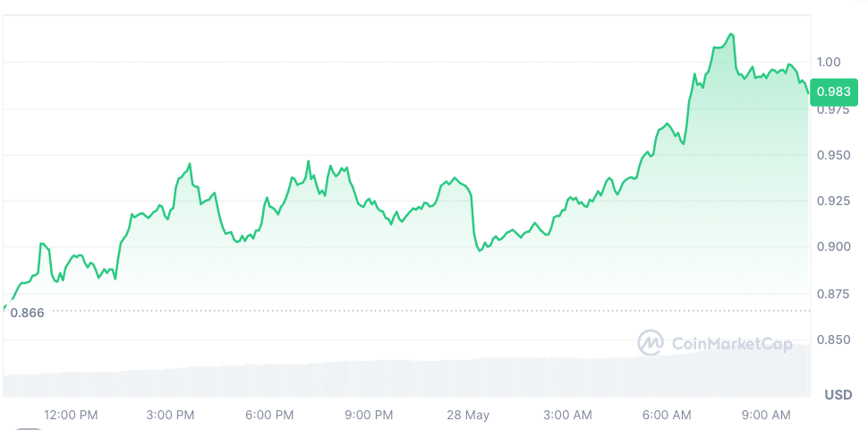Click the 0.925 price axis label

click(x=832, y=201)
